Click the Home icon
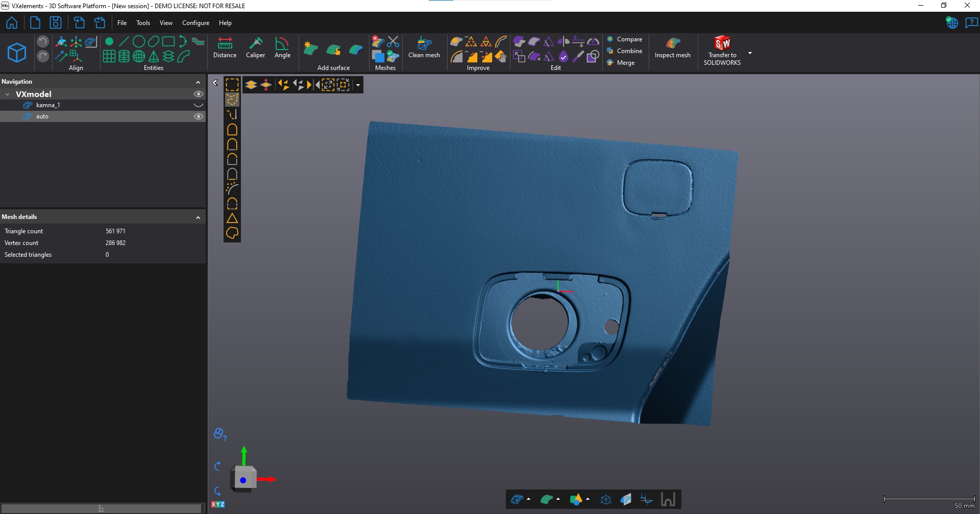The width and height of the screenshot is (980, 514). tap(12, 23)
